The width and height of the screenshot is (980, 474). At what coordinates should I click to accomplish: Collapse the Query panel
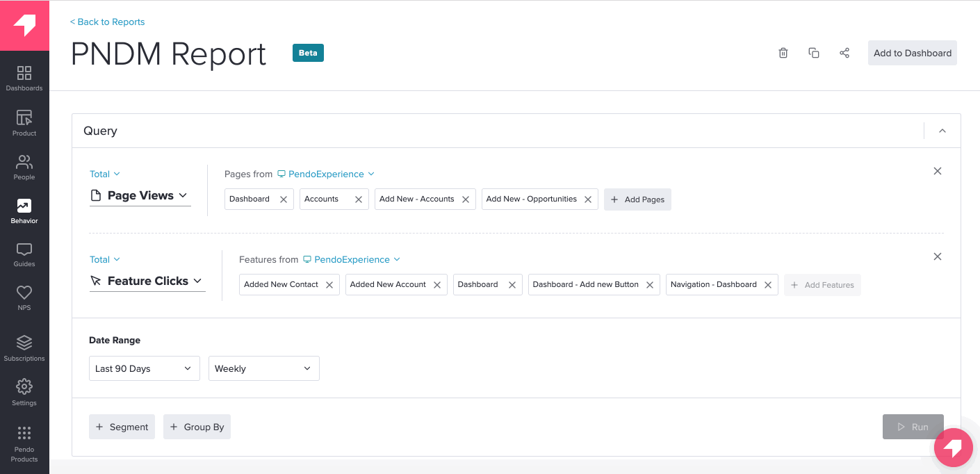pyautogui.click(x=942, y=131)
